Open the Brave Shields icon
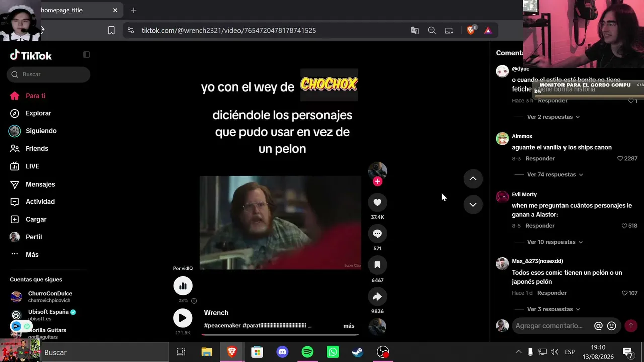 tap(471, 30)
